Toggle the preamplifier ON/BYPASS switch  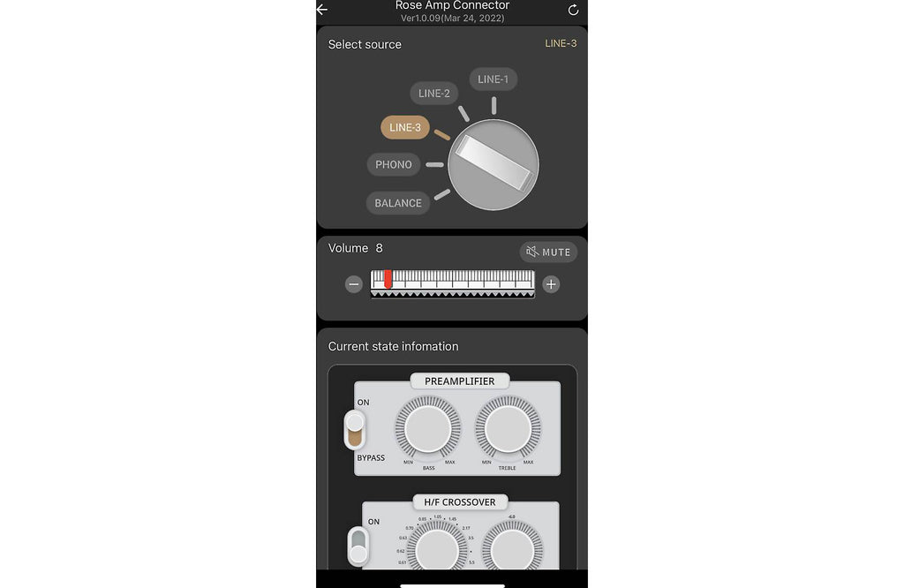pyautogui.click(x=355, y=430)
